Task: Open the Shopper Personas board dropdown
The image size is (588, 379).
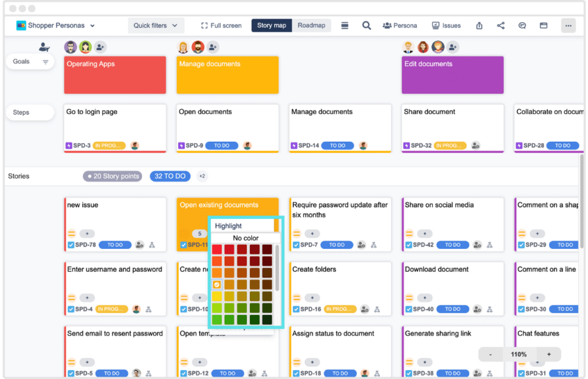Action: coord(56,25)
